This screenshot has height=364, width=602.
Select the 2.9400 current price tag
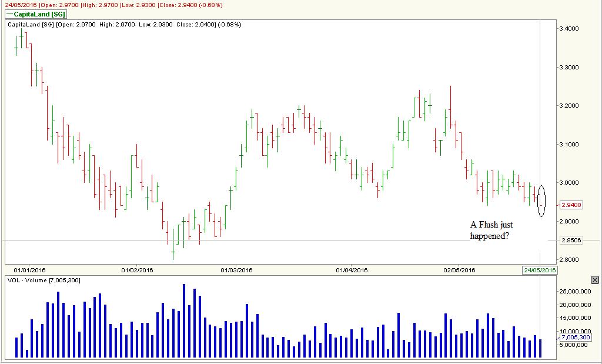[571, 205]
